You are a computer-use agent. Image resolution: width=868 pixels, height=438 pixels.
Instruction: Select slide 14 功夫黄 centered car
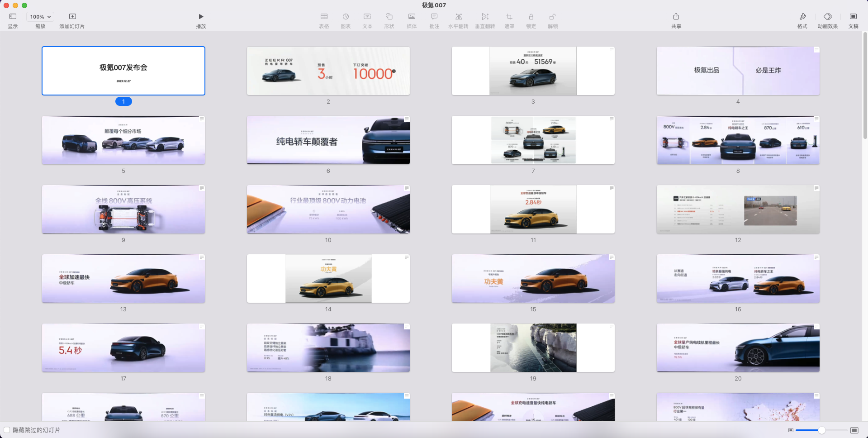click(x=328, y=278)
